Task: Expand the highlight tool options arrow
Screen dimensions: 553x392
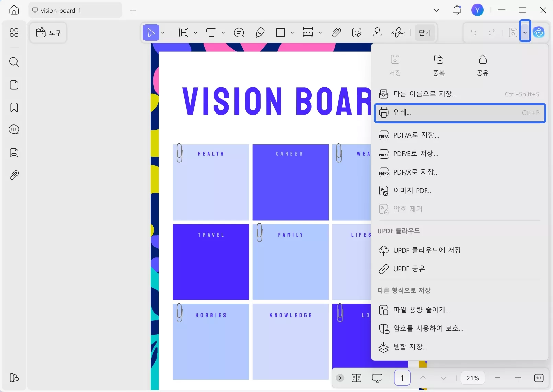Action: [195, 33]
